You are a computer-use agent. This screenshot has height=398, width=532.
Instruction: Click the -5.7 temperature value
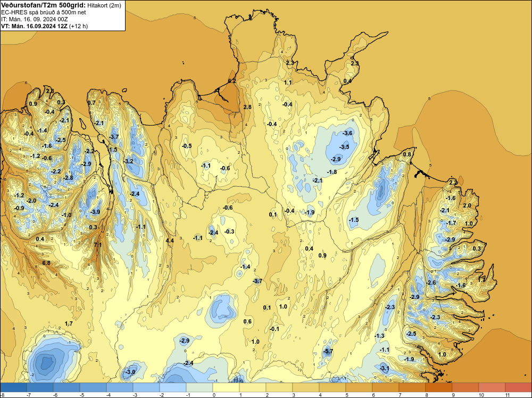pos(328,352)
